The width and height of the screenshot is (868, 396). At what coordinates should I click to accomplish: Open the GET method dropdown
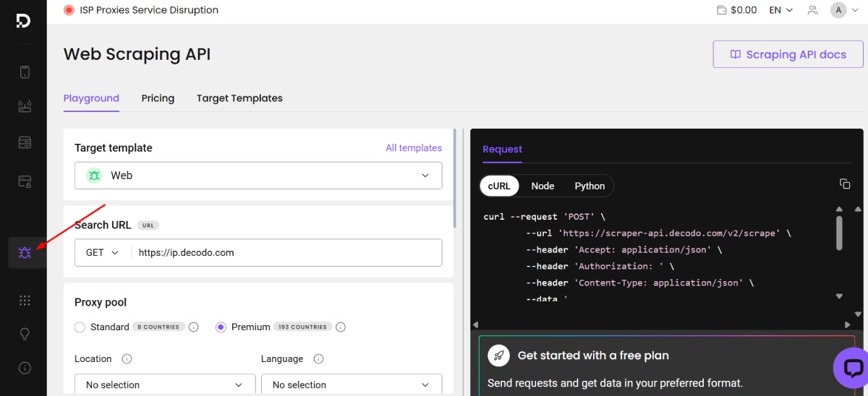(103, 253)
